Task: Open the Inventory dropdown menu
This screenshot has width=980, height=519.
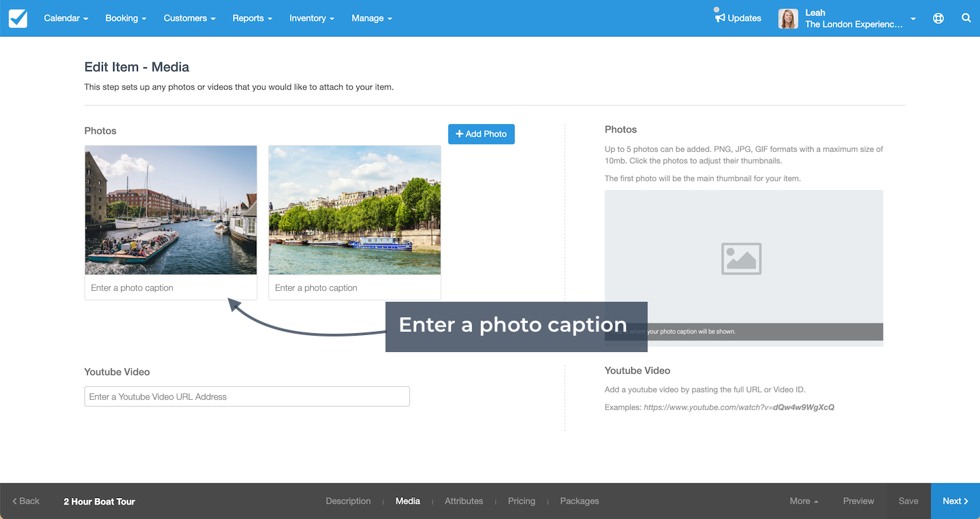Action: [311, 18]
